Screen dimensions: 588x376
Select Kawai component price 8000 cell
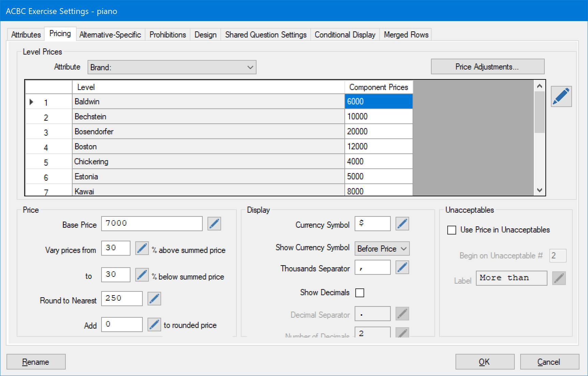379,190
